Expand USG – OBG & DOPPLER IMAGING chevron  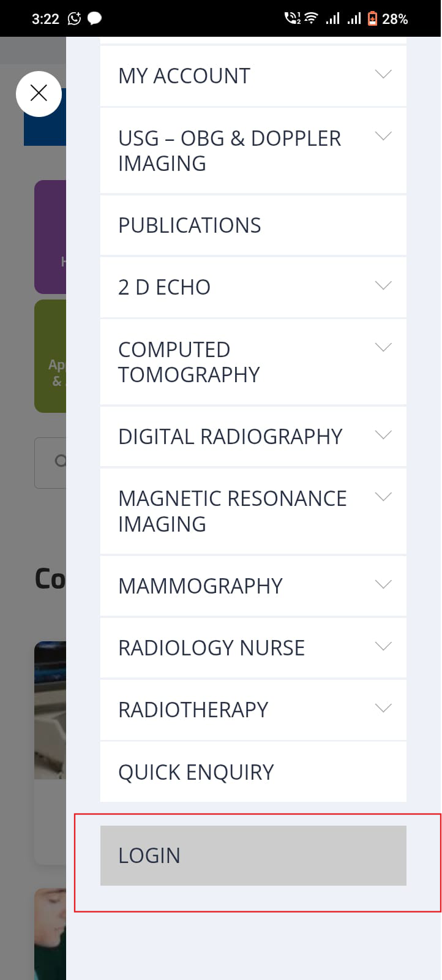(x=383, y=136)
